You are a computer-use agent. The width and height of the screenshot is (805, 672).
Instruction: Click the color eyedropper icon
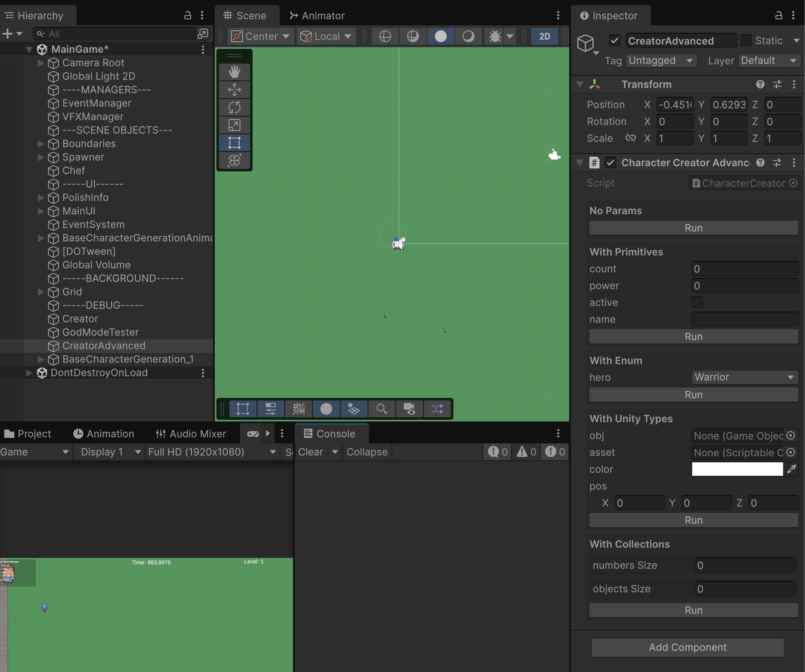coord(792,469)
